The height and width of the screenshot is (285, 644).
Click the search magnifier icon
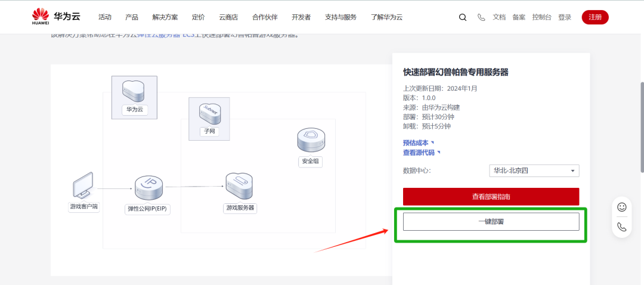click(462, 17)
